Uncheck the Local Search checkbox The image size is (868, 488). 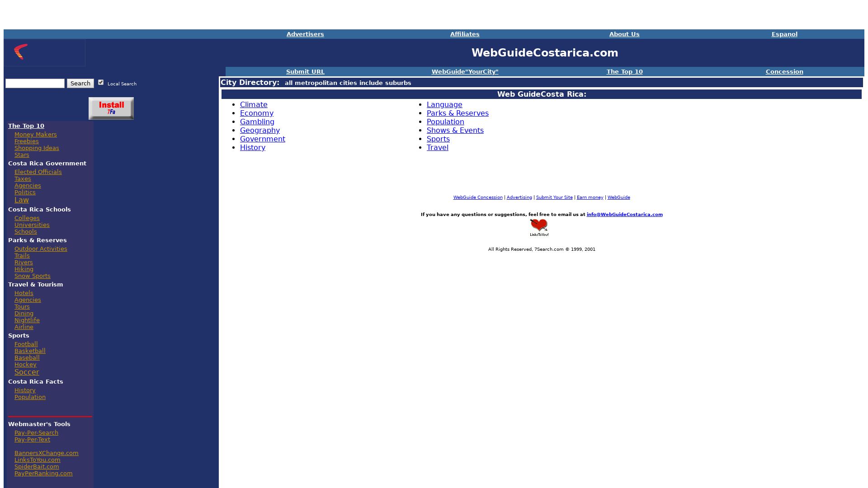[101, 82]
